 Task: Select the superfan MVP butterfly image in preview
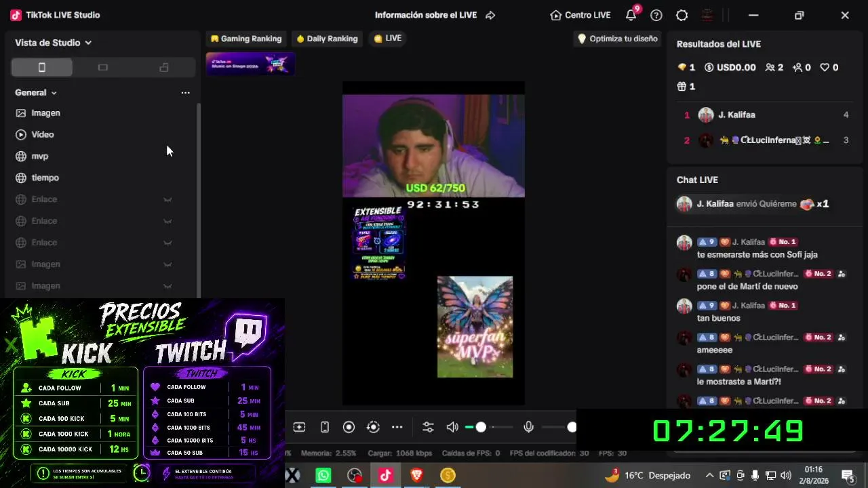tap(475, 327)
